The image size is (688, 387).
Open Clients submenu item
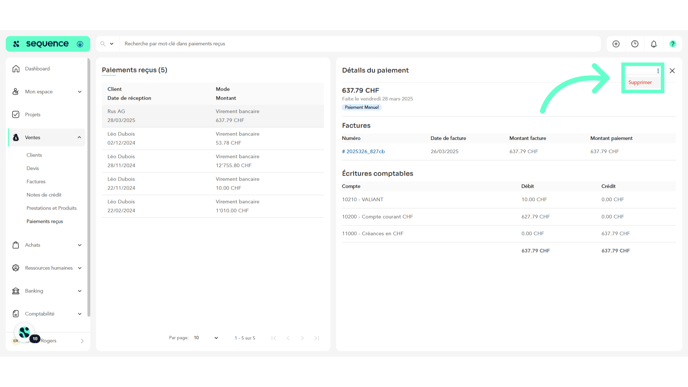[34, 155]
